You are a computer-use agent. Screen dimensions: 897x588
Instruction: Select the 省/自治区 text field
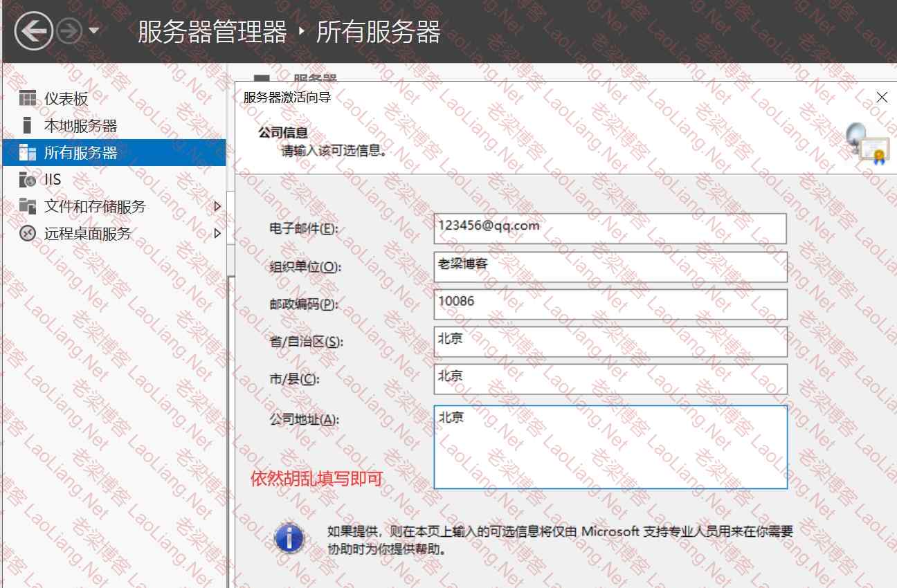coord(610,341)
